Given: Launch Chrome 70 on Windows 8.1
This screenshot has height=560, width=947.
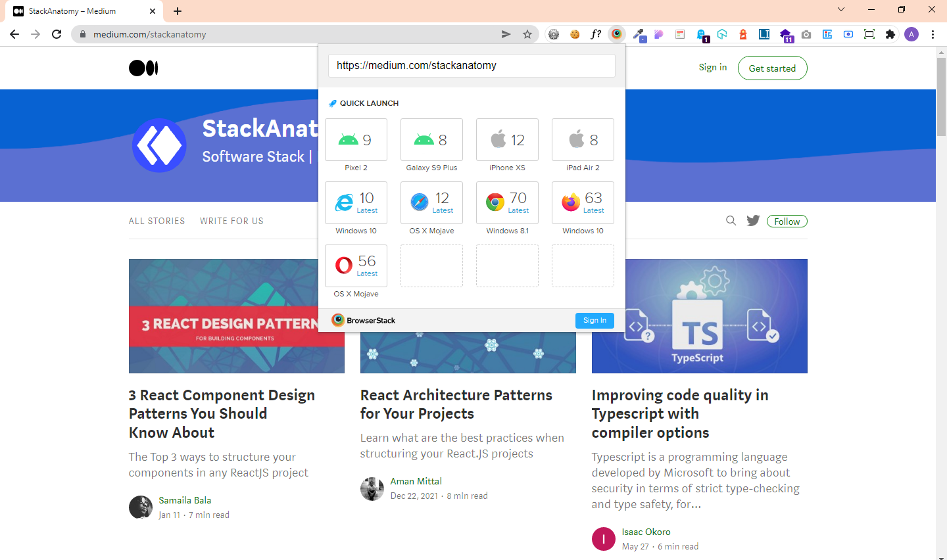Looking at the screenshot, I should [507, 202].
